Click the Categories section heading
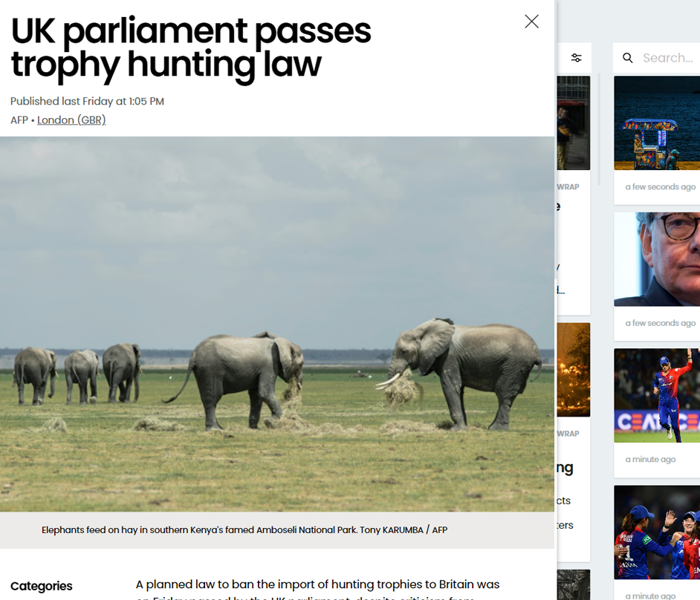 [42, 586]
